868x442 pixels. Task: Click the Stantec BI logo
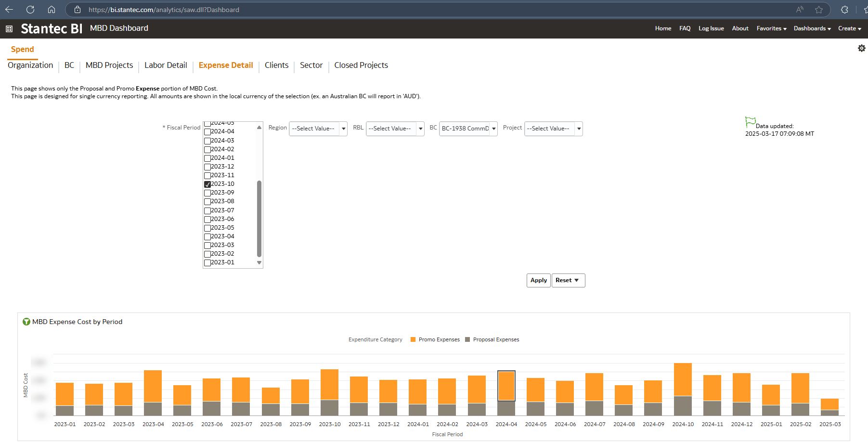(x=52, y=29)
